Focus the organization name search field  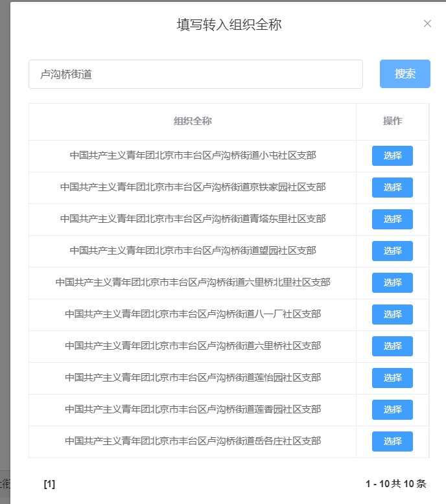195,74
